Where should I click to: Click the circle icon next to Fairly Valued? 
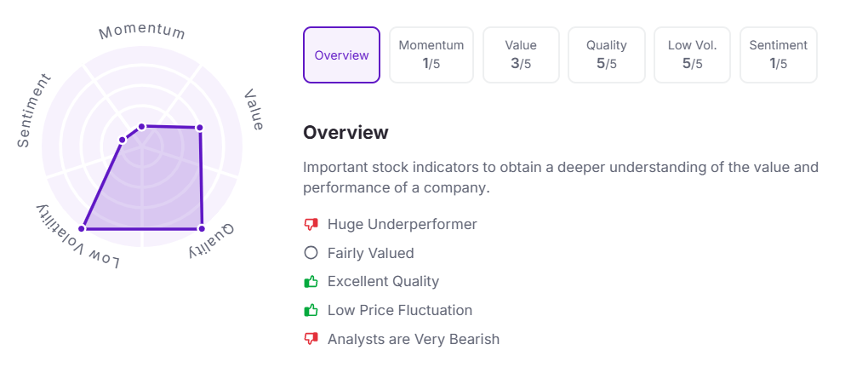click(x=311, y=253)
